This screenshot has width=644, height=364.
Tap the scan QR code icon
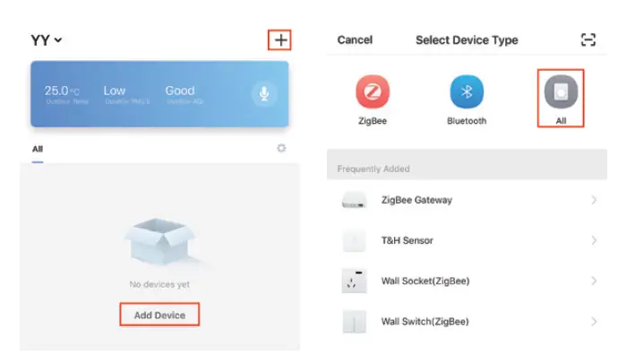(x=588, y=40)
